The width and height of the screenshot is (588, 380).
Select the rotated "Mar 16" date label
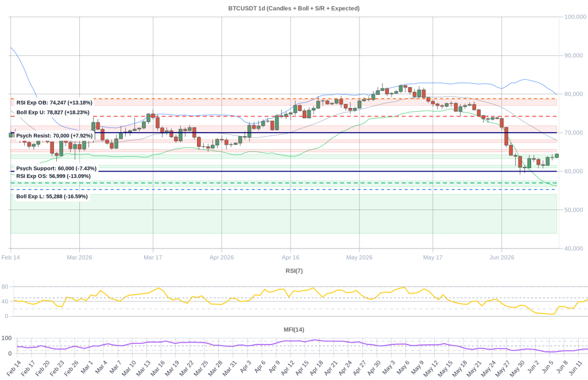pos(157,369)
